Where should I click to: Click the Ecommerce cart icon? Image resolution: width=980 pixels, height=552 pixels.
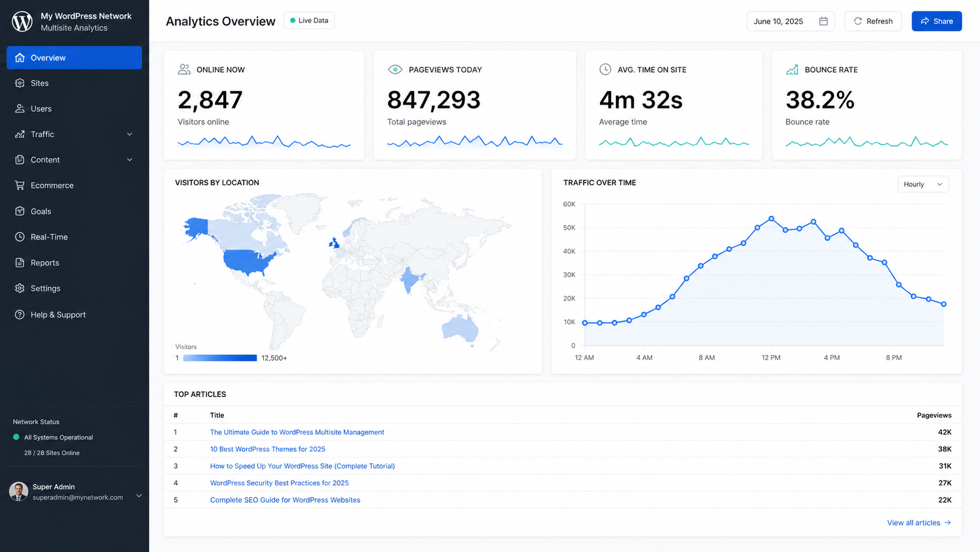pos(20,185)
